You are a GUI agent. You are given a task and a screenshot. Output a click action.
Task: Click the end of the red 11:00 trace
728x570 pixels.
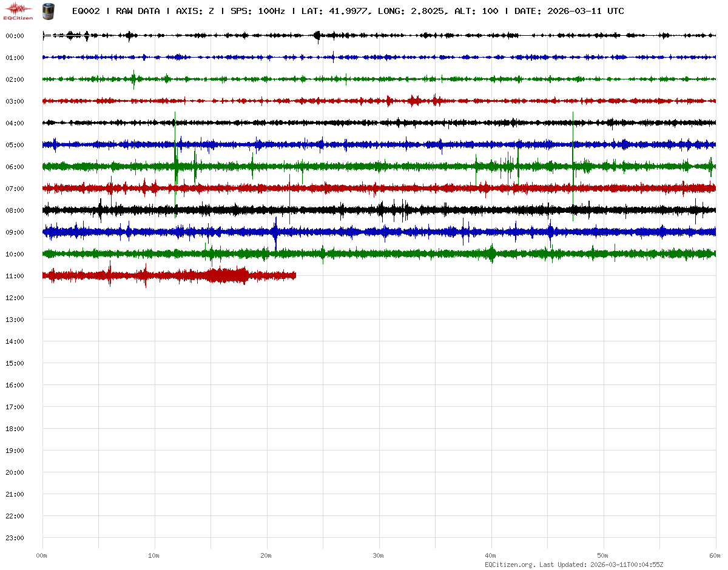pos(295,276)
